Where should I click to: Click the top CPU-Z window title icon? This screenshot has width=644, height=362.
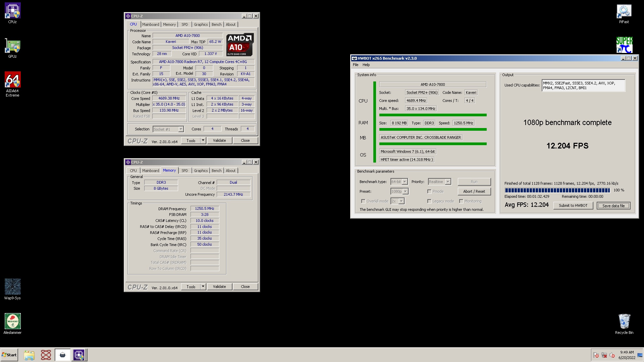[x=128, y=16]
